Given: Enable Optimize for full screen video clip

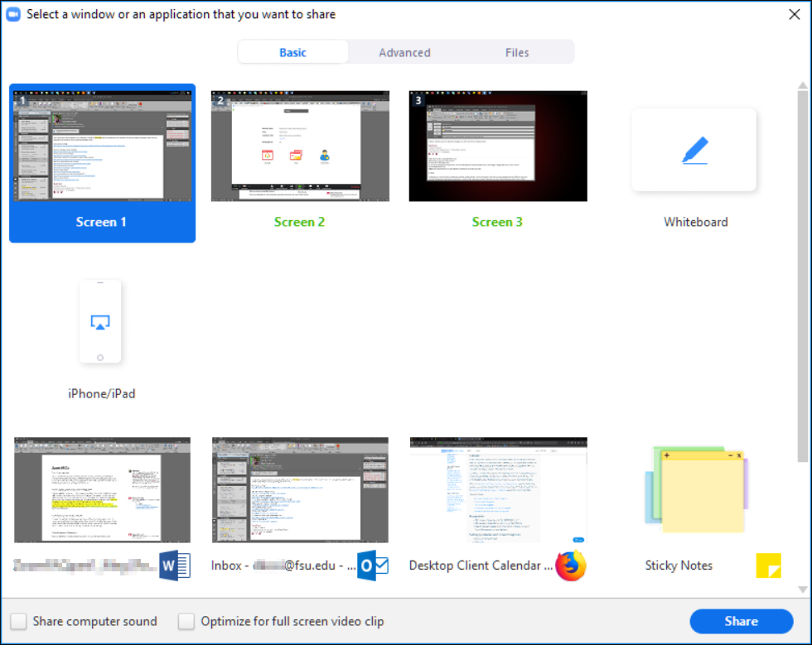Looking at the screenshot, I should 186,621.
